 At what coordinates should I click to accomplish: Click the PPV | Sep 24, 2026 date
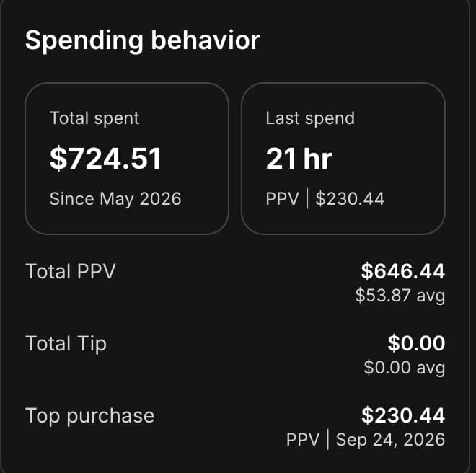[x=366, y=439]
